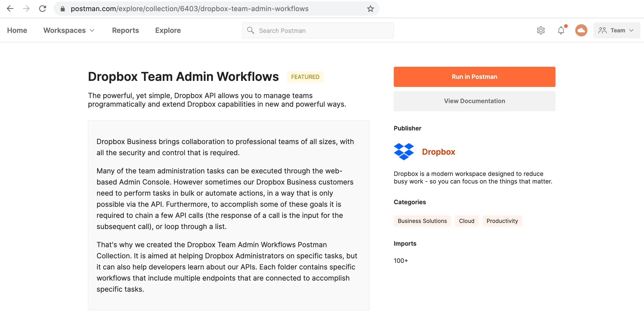Reload the page with refresh icon

[x=42, y=9]
